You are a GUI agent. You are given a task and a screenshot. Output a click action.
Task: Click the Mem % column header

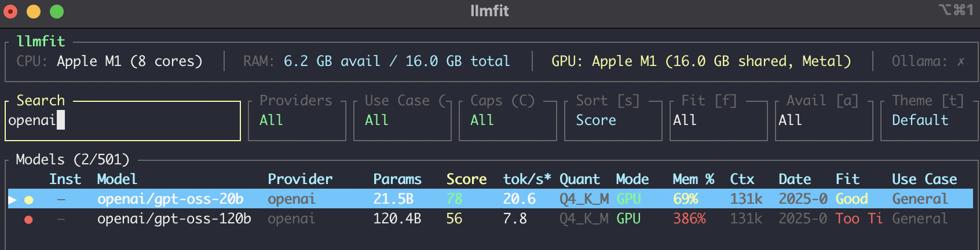693,179
